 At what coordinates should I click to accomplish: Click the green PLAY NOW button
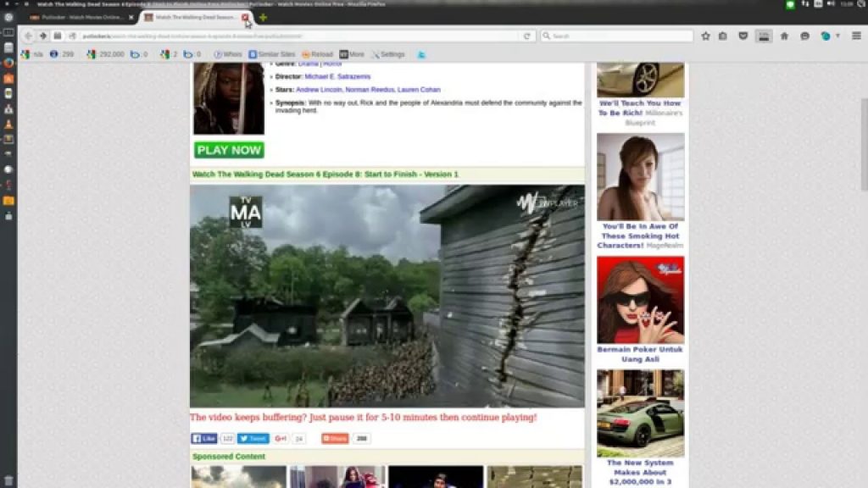(x=227, y=150)
